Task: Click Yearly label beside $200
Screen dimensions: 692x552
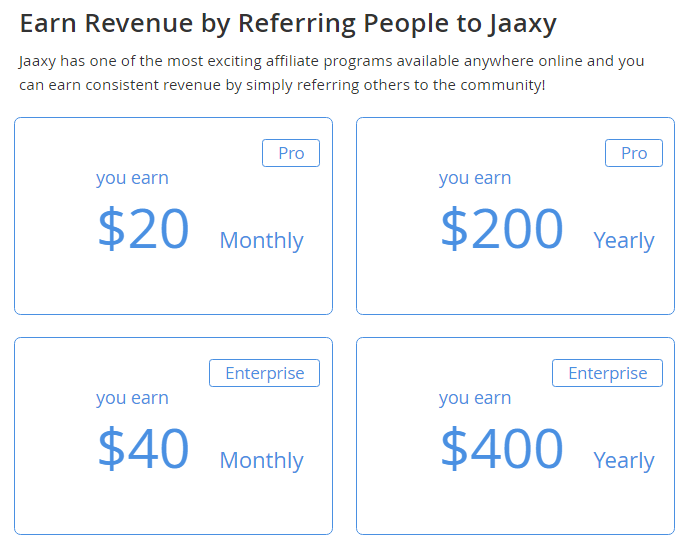Action: tap(624, 241)
